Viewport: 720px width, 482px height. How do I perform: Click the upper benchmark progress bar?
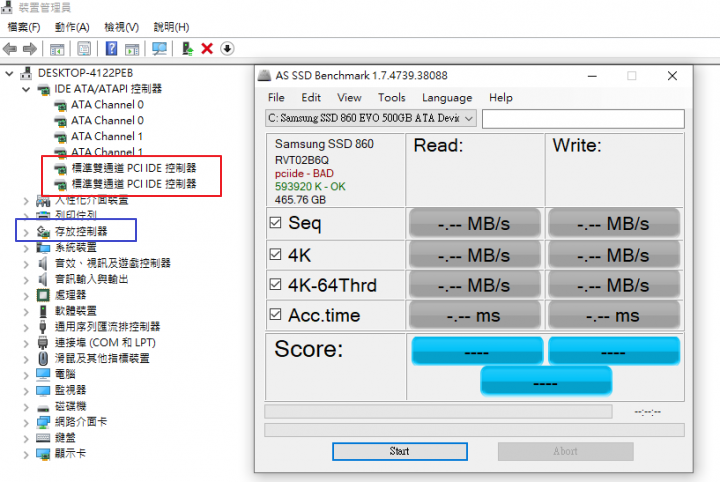pyautogui.click(x=438, y=411)
